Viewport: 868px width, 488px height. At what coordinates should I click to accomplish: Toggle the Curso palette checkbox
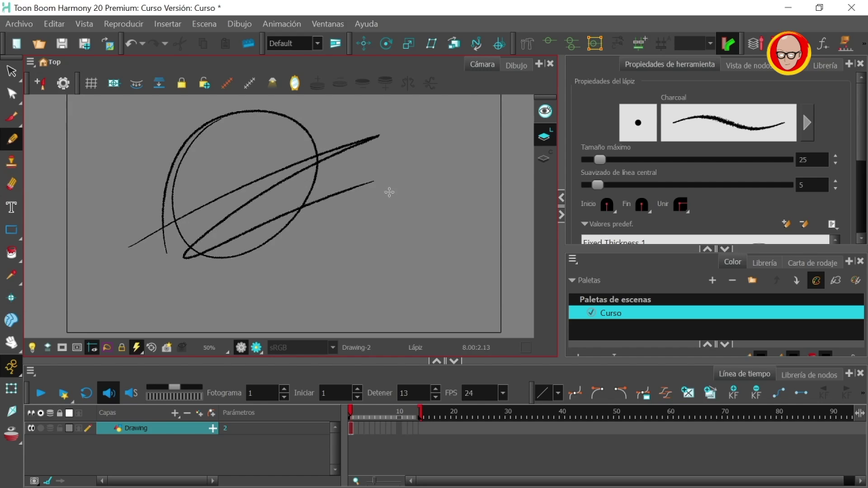591,312
